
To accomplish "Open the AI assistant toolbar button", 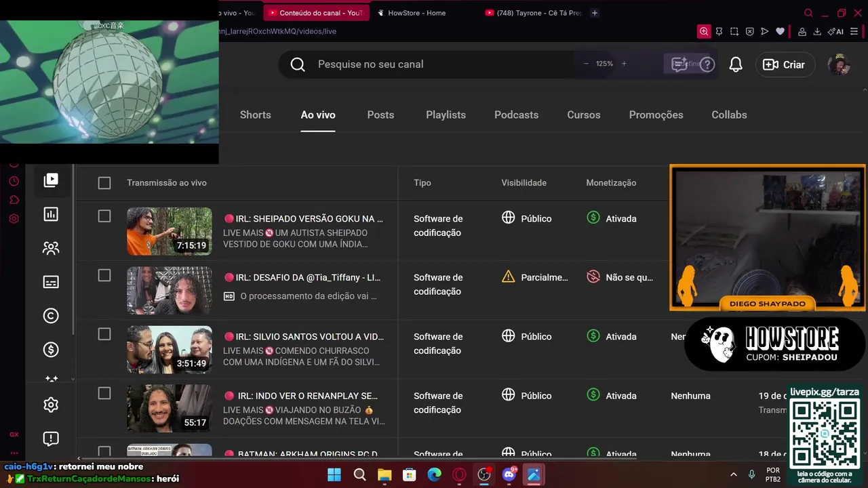I will [835, 31].
